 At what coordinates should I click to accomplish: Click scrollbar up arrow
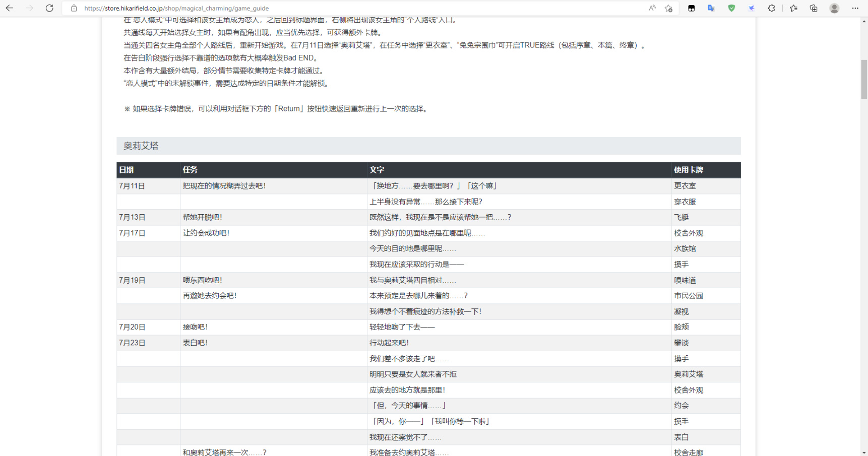coord(864,21)
